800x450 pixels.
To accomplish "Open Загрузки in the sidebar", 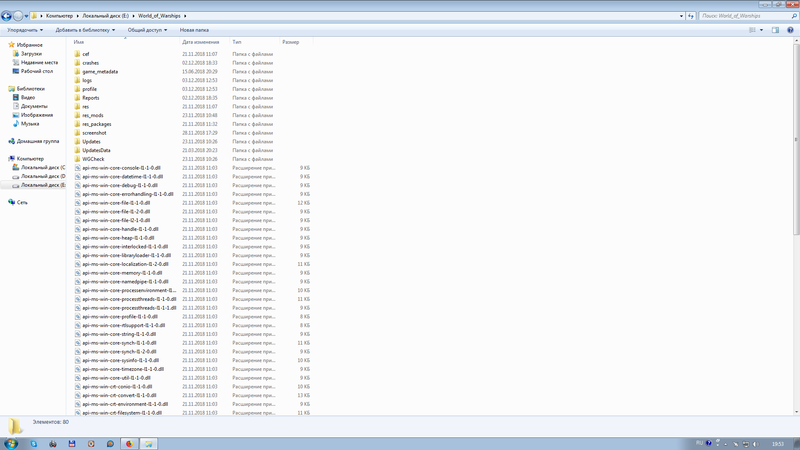I will pyautogui.click(x=31, y=54).
